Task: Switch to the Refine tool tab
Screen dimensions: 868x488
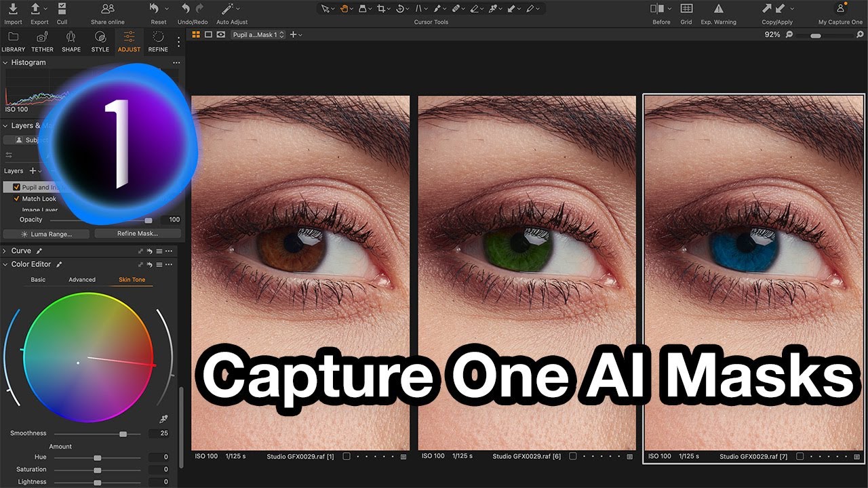Action: click(158, 40)
